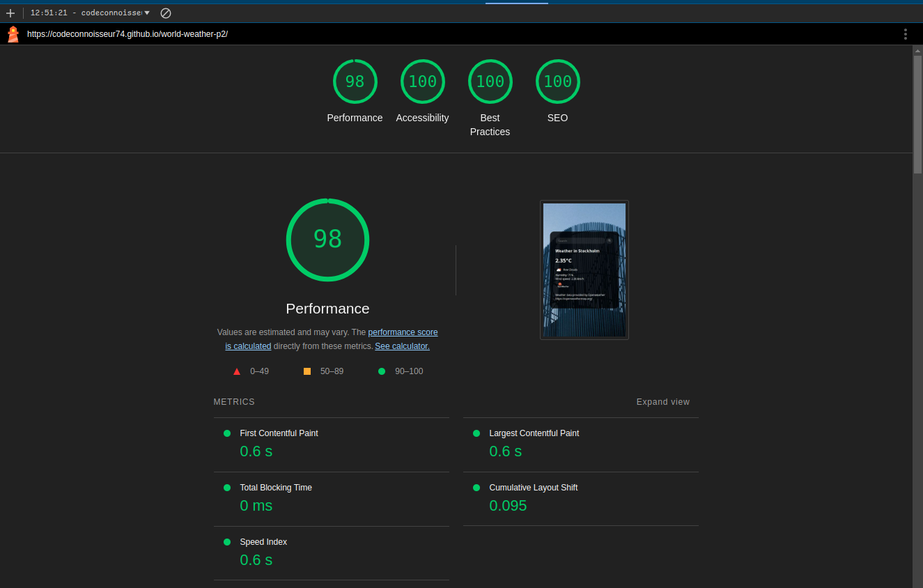The height and width of the screenshot is (588, 923).
Task: Click the large Performance 98 gauge
Action: click(327, 240)
